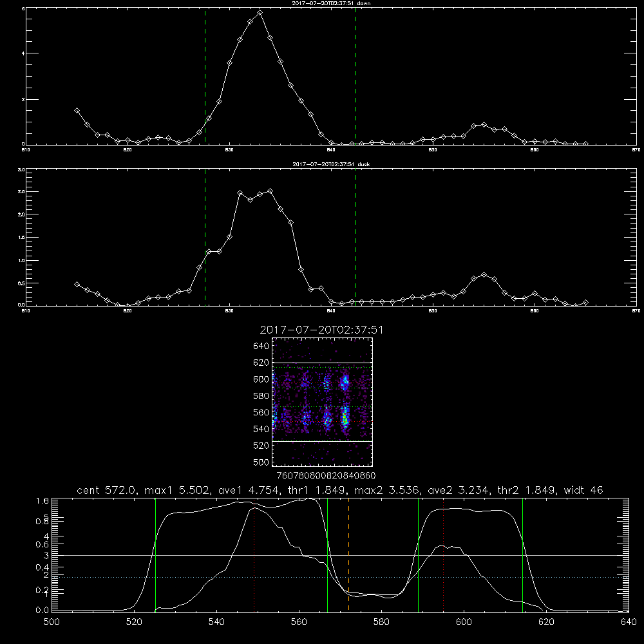Click the spectrogram image thumbnail

pos(323,402)
